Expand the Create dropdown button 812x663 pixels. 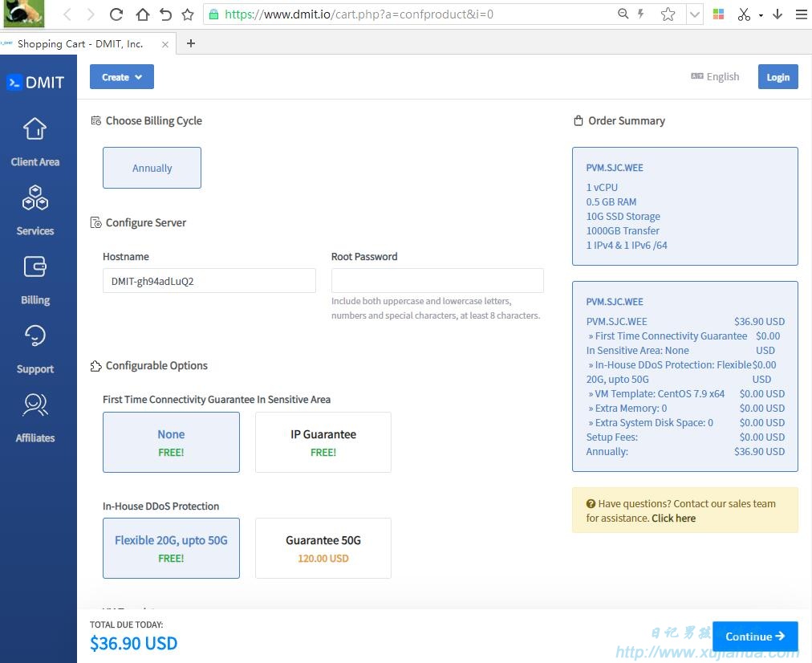(122, 77)
